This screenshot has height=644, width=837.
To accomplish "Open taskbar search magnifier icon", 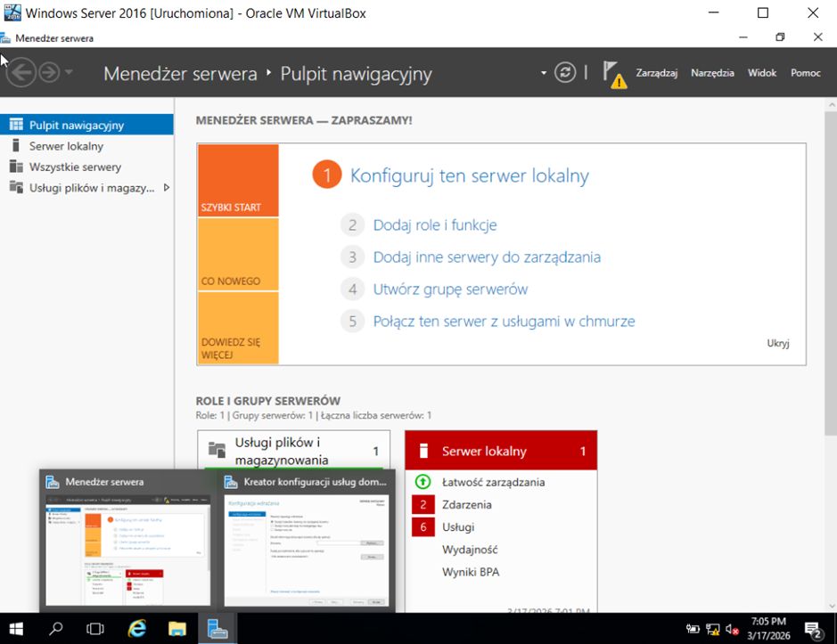I will 55,628.
